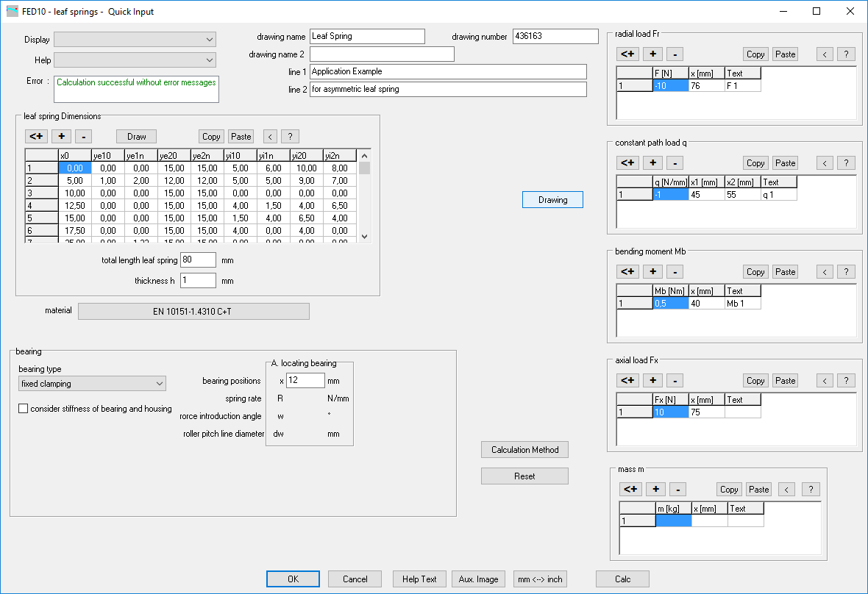Open the bearing type dropdown showing fixed clamping

tap(92, 383)
